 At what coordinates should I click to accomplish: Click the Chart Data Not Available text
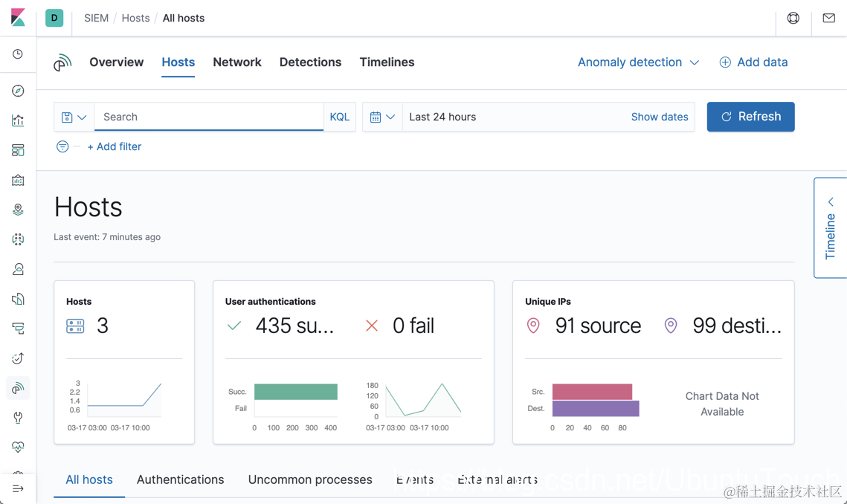(x=722, y=404)
